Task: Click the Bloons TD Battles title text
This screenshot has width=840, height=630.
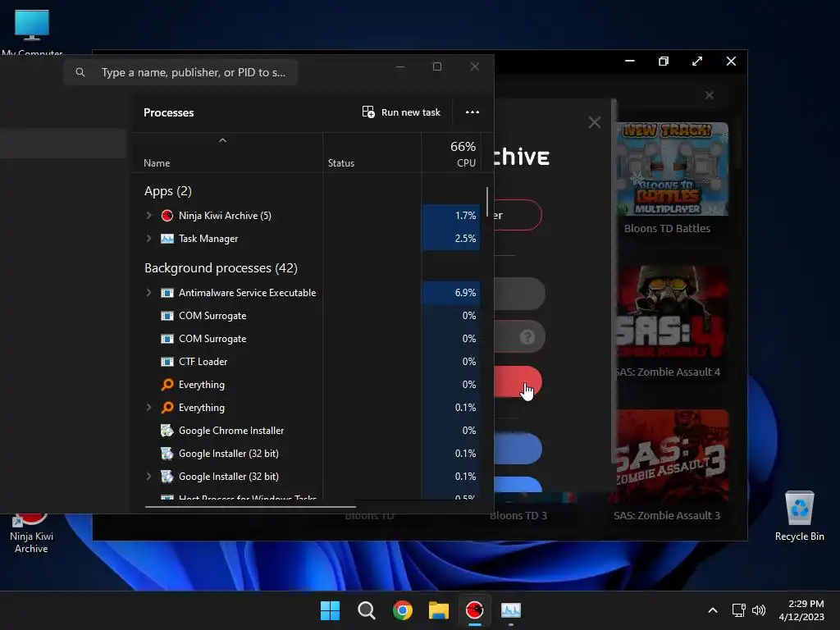Action: 667,228
